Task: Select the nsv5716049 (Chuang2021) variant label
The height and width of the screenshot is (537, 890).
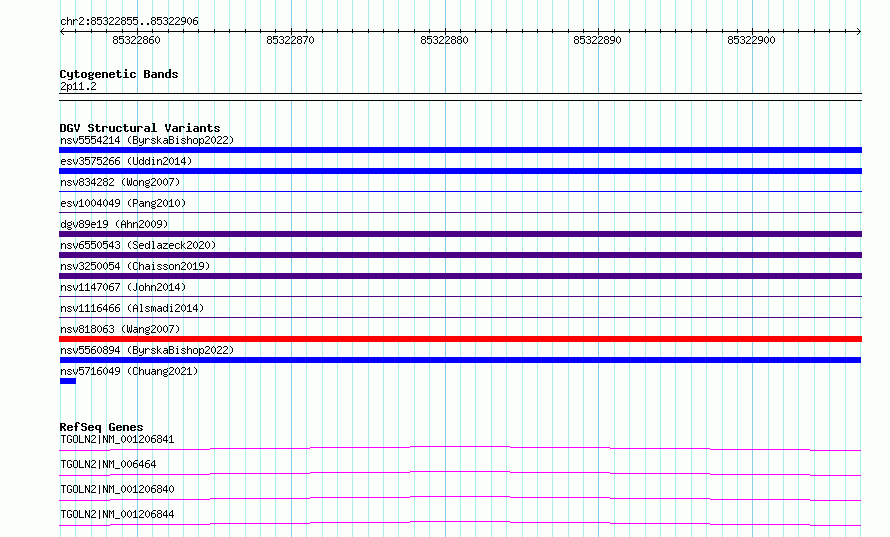Action: (x=129, y=371)
